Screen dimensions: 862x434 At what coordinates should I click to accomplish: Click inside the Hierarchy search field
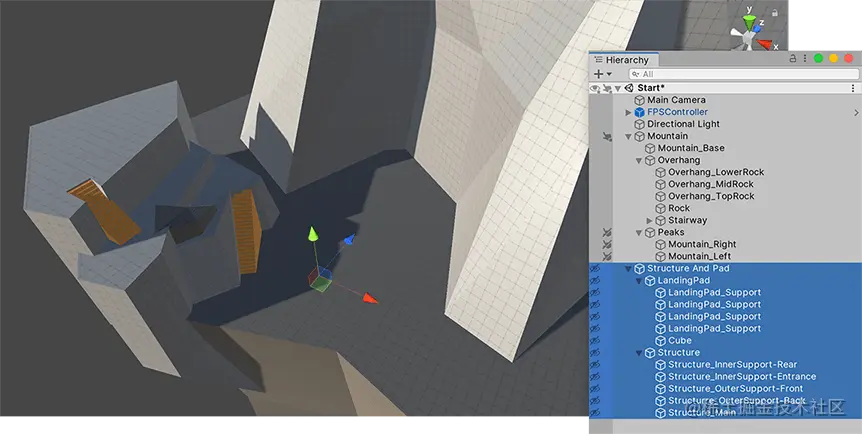[x=744, y=74]
